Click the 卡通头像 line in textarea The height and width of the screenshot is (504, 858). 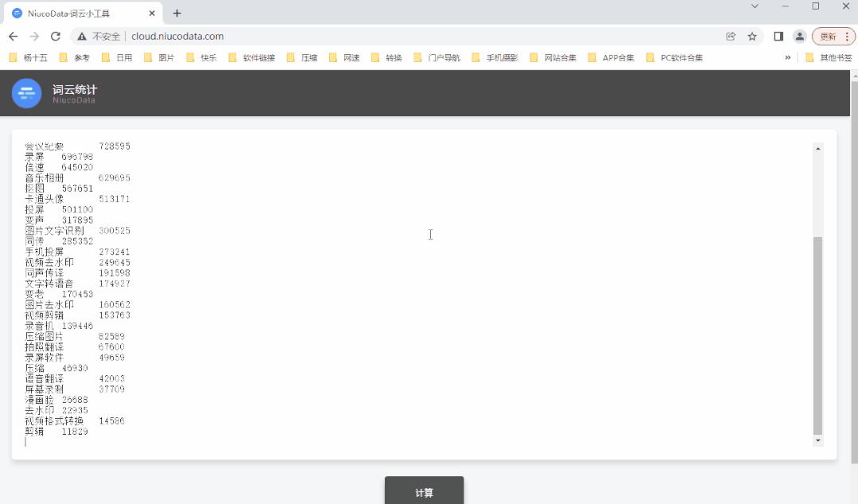78,199
